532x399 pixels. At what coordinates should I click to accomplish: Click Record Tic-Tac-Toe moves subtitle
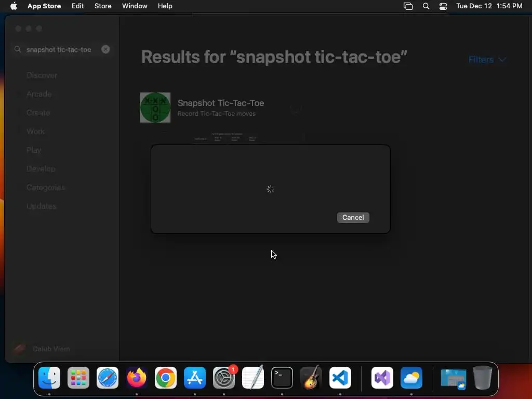coord(217,114)
